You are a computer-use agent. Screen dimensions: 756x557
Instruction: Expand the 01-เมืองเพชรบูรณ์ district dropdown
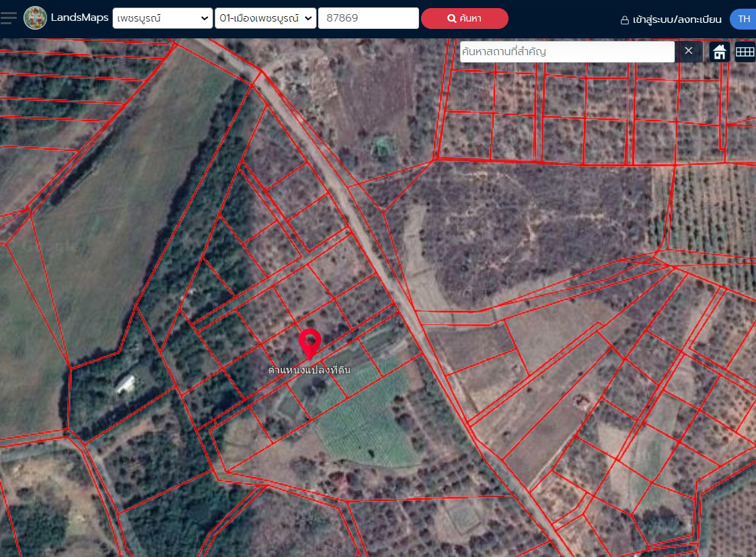point(265,19)
